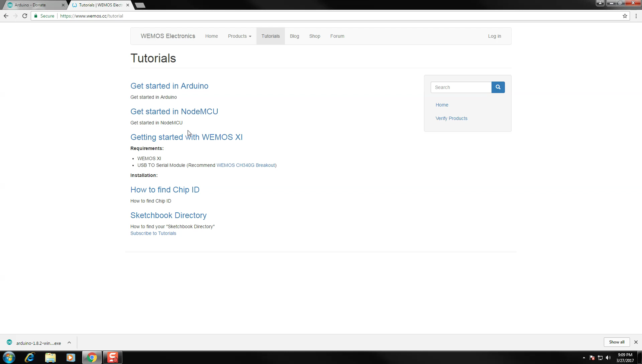The height and width of the screenshot is (364, 642).
Task: Expand the arduino-1.8.2 download options arrow
Action: point(69,343)
